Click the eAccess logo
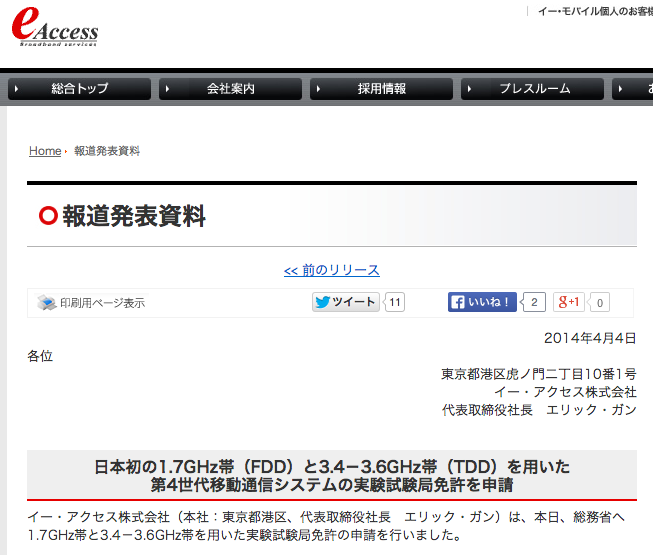The height and width of the screenshot is (555, 653). [x=55, y=27]
